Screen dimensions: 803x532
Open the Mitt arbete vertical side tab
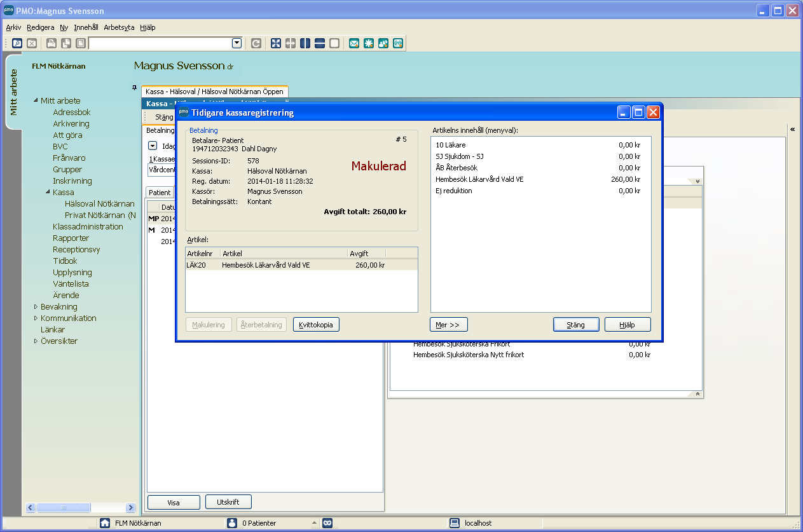tap(13, 92)
